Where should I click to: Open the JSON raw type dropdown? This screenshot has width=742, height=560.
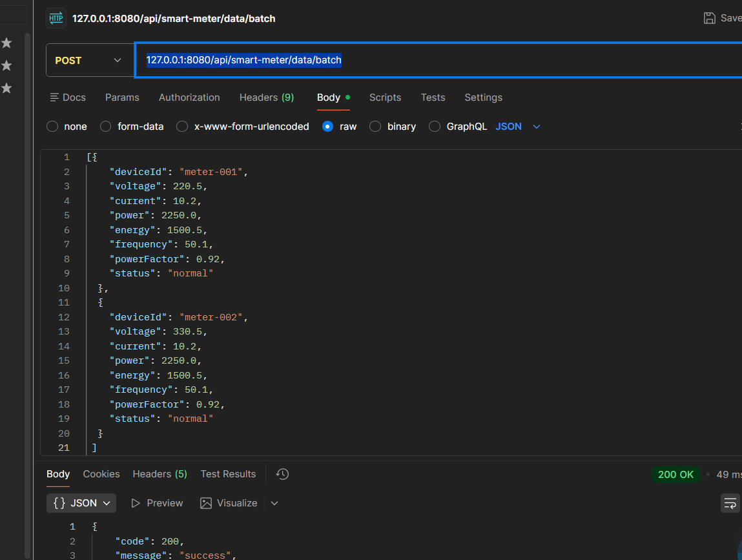coord(518,127)
